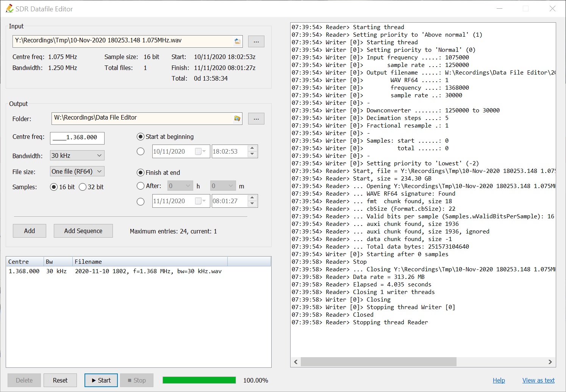The width and height of the screenshot is (566, 392).
Task: Decrease the finish time with down spinner
Action: pos(252,204)
